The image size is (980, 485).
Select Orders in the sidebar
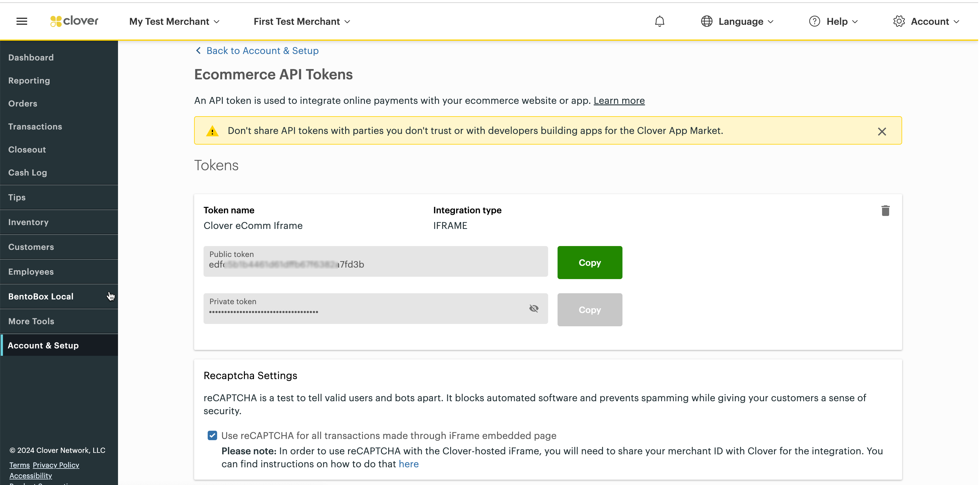click(x=59, y=104)
